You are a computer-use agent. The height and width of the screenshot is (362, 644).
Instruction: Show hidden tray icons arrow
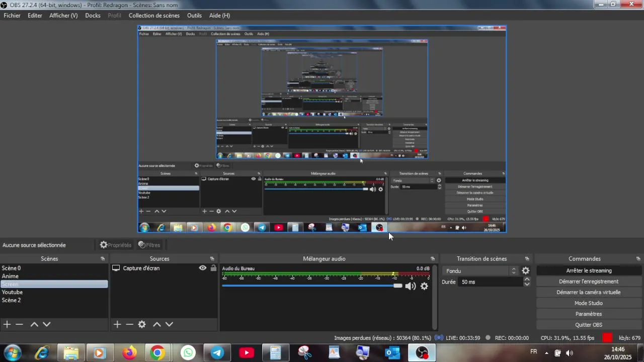tap(546, 353)
